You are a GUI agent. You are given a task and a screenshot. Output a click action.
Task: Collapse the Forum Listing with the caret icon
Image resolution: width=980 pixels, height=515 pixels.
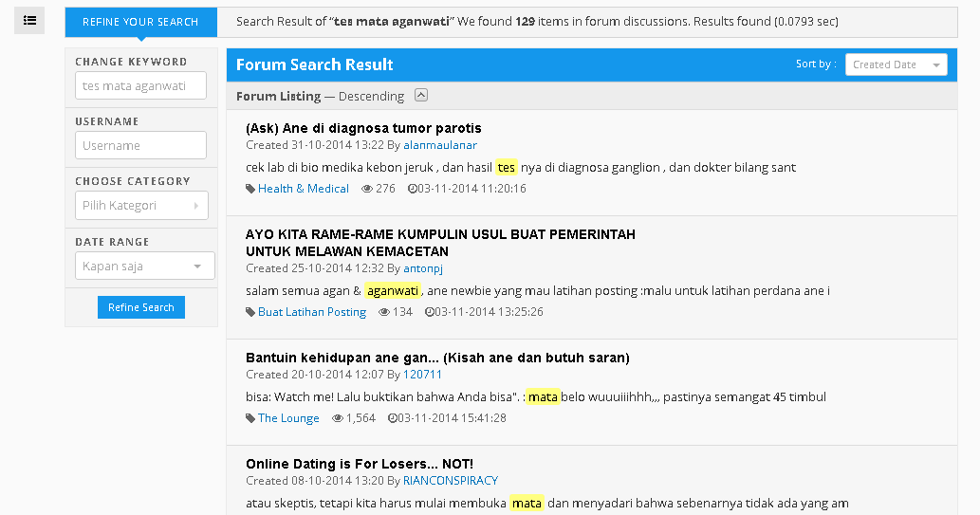coord(421,95)
